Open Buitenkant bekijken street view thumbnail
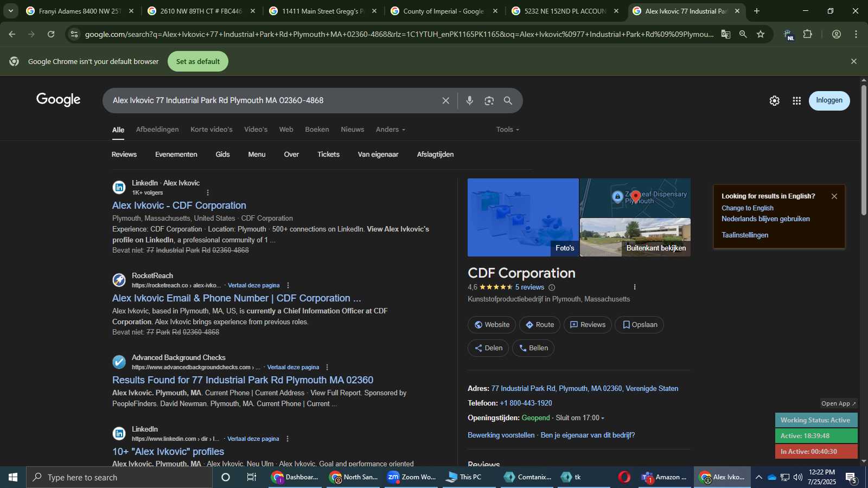The height and width of the screenshot is (488, 868). point(635,237)
